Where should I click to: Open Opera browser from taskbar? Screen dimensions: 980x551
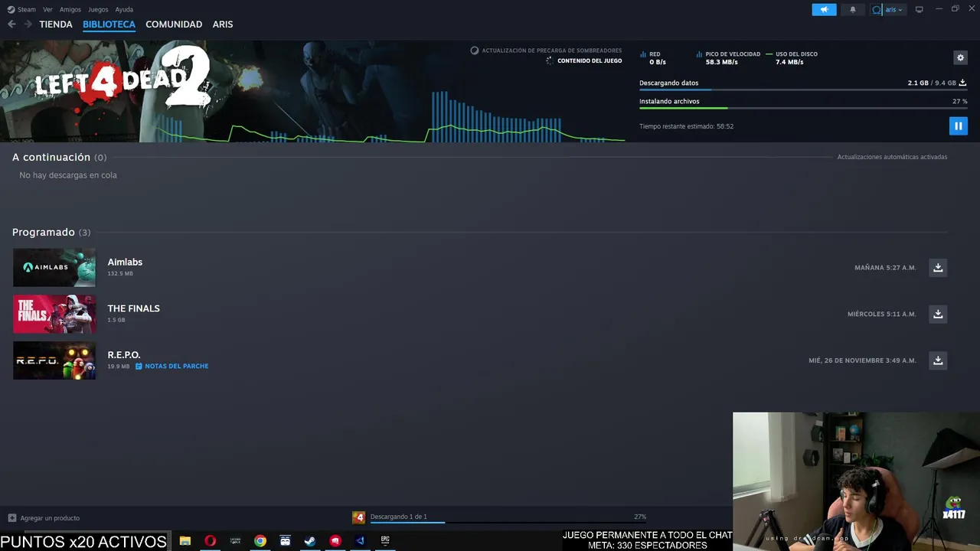tap(210, 541)
